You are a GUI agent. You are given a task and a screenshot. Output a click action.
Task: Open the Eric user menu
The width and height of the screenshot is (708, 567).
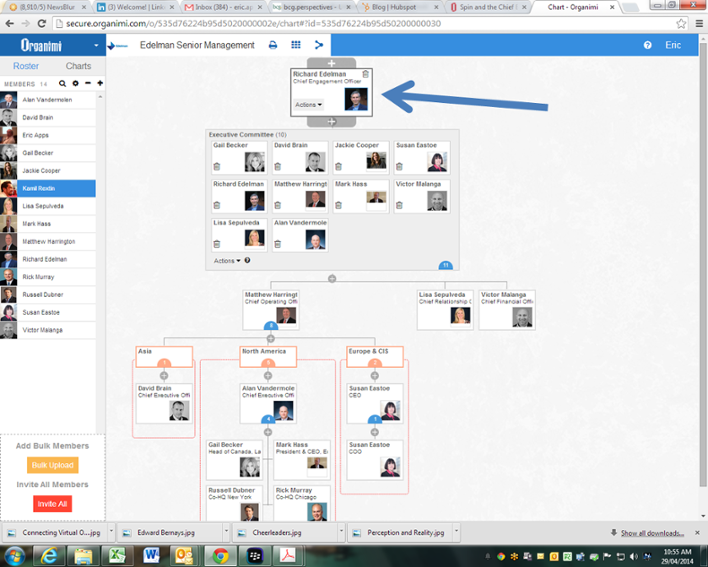pos(673,45)
